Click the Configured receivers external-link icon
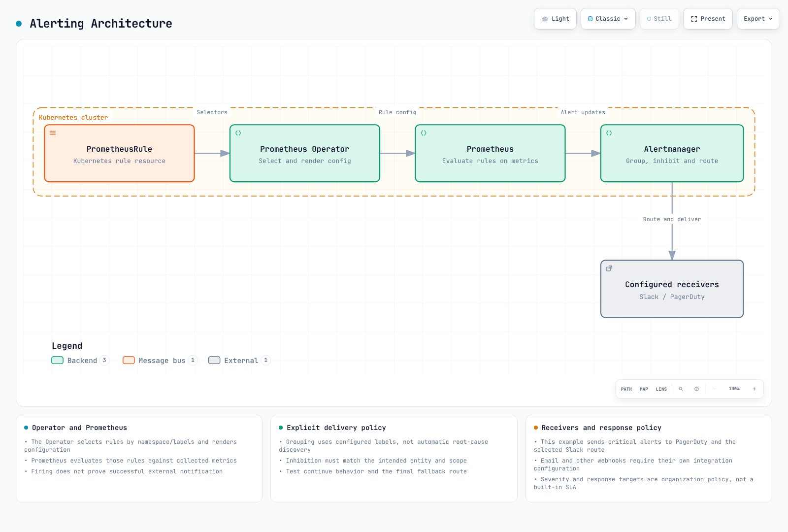 click(609, 268)
